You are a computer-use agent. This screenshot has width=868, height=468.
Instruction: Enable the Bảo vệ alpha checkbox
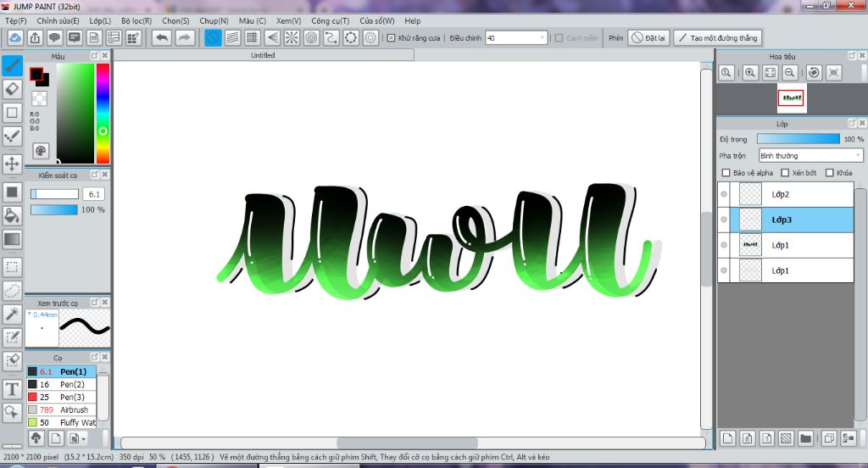726,173
